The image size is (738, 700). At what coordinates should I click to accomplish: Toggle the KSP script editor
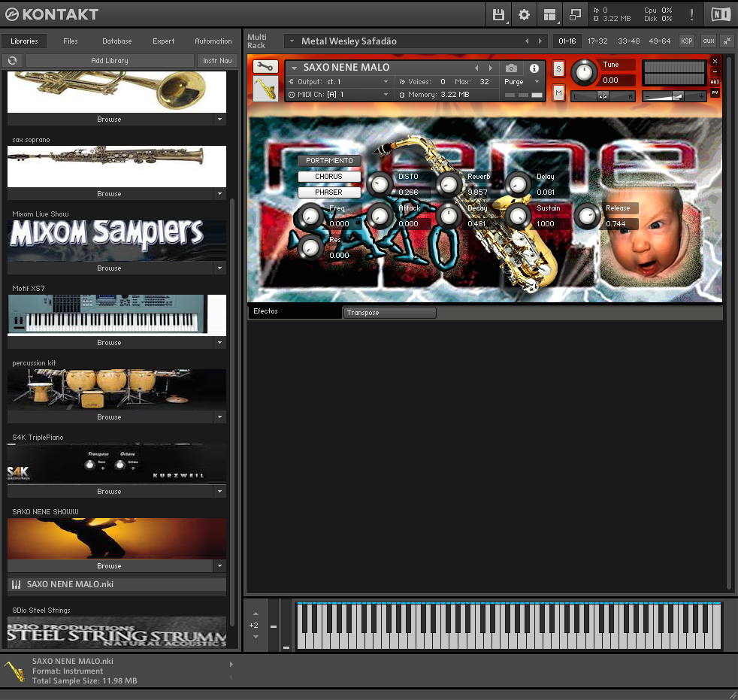[687, 41]
